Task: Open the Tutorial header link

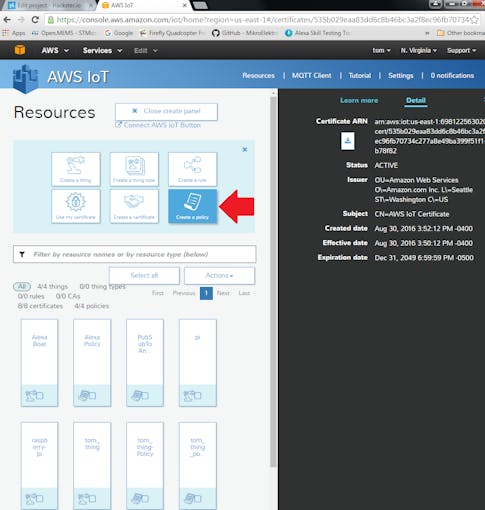Action: [360, 76]
